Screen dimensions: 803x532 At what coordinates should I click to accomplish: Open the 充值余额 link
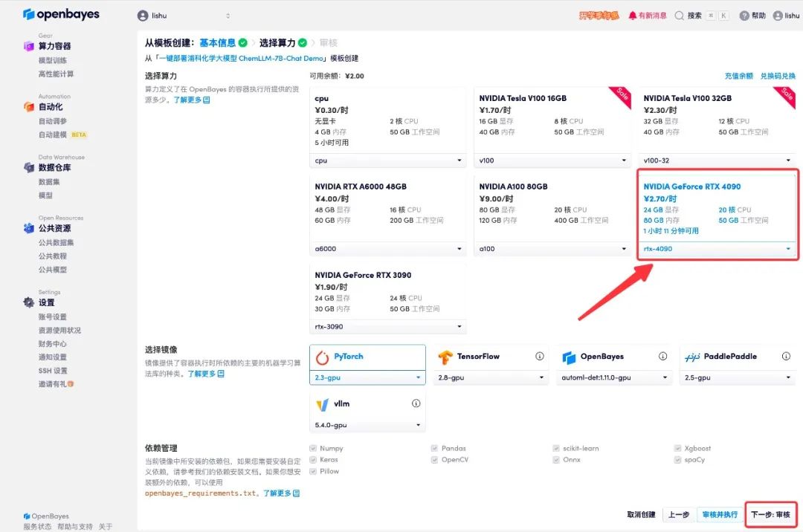(x=739, y=76)
